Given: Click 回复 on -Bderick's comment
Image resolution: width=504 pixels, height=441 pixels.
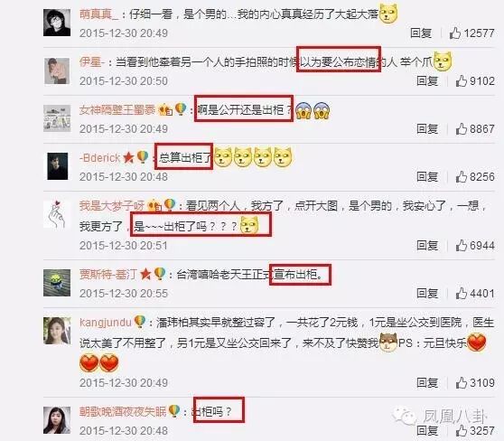Looking at the screenshot, I should (427, 176).
